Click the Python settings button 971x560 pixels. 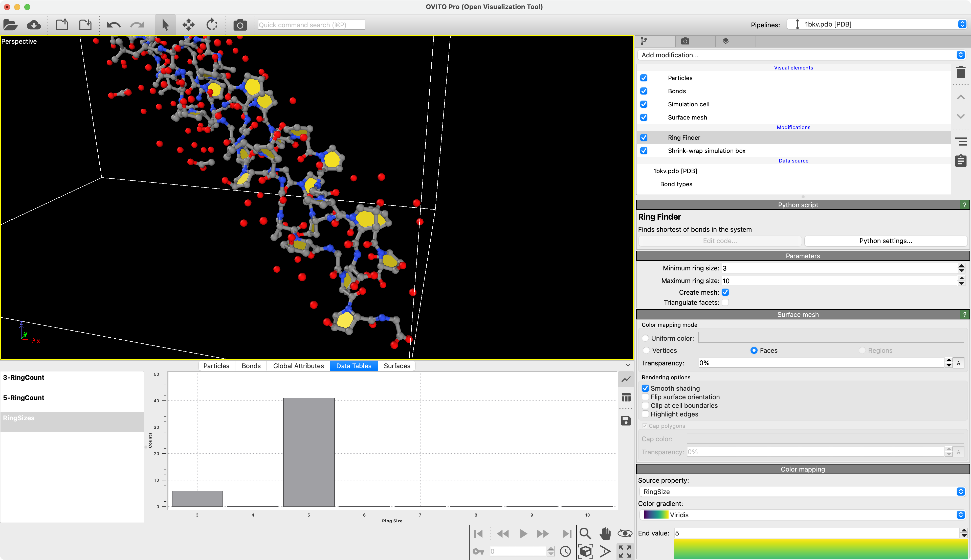[886, 241]
